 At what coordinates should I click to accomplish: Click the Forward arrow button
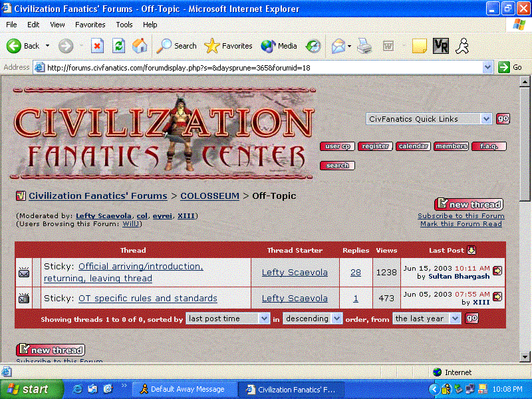tap(65, 46)
